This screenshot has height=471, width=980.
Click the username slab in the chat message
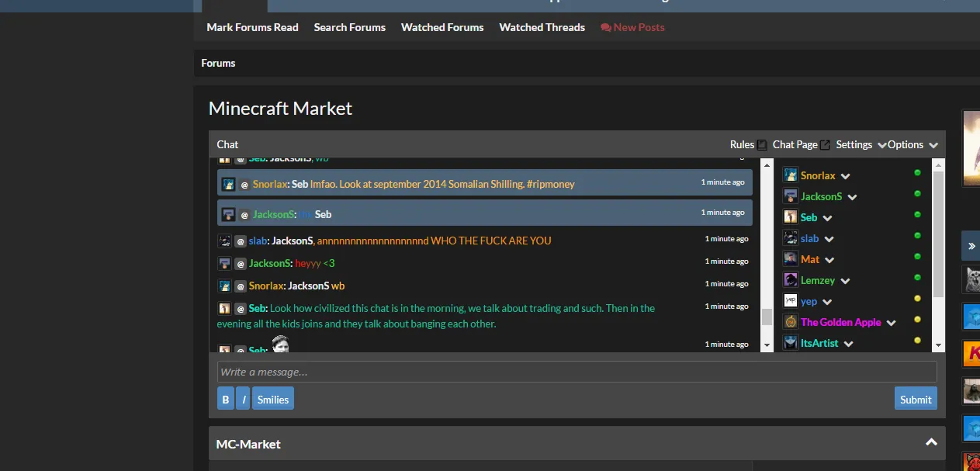coord(258,241)
